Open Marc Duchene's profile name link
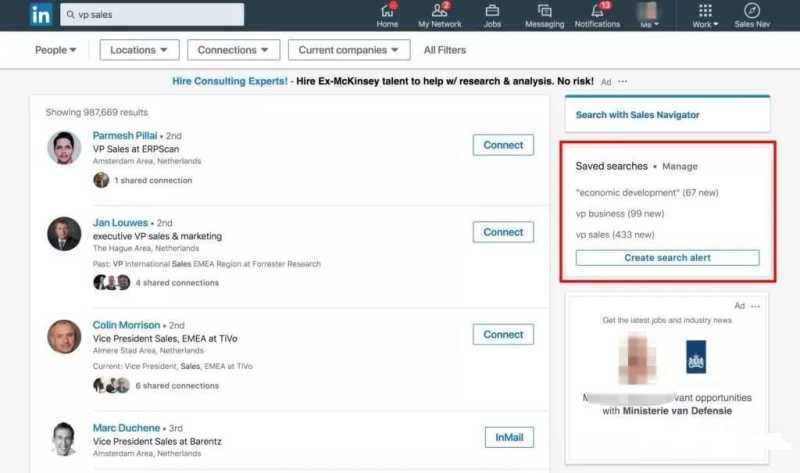Screen dimensions: 800x473 (127, 428)
